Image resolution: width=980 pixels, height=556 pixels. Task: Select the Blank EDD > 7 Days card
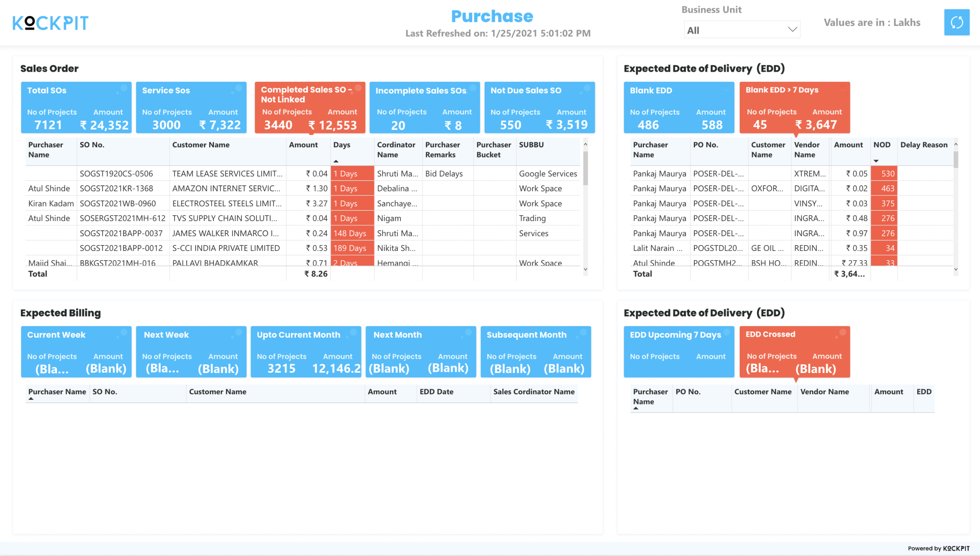click(x=795, y=107)
